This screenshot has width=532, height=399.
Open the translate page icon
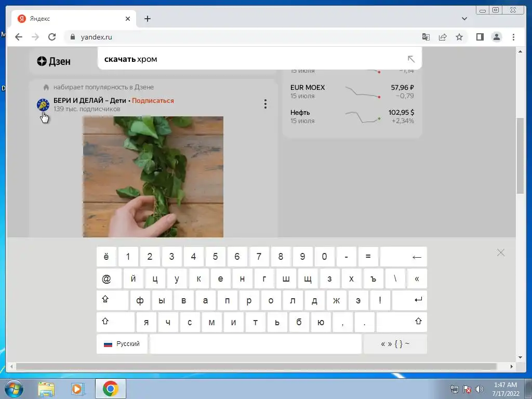coord(426,37)
